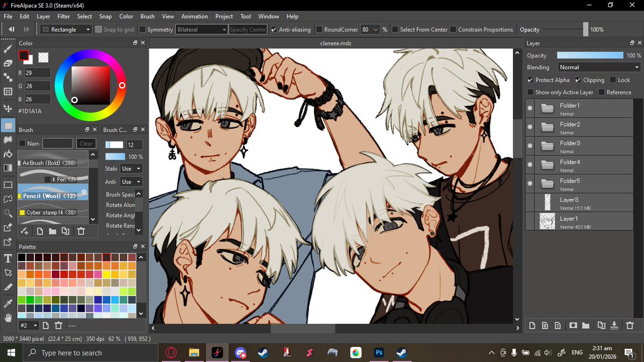Open the Layer menu

coord(43,17)
